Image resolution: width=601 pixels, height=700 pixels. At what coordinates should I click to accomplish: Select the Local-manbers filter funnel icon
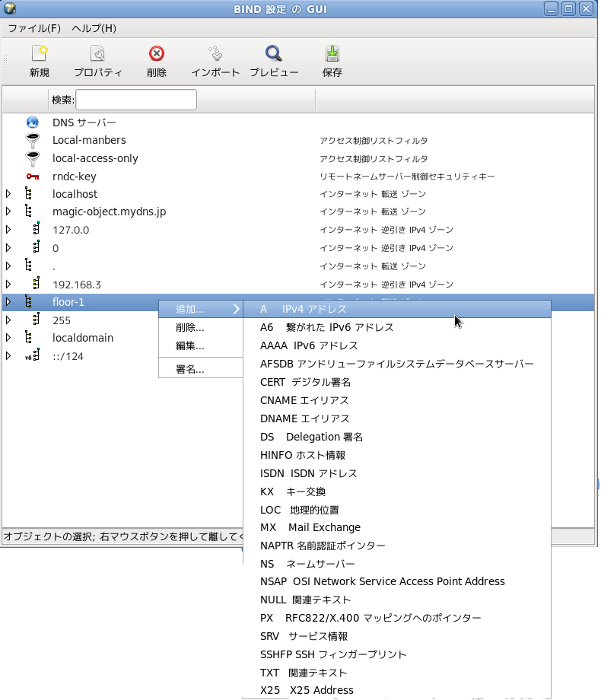(32, 140)
